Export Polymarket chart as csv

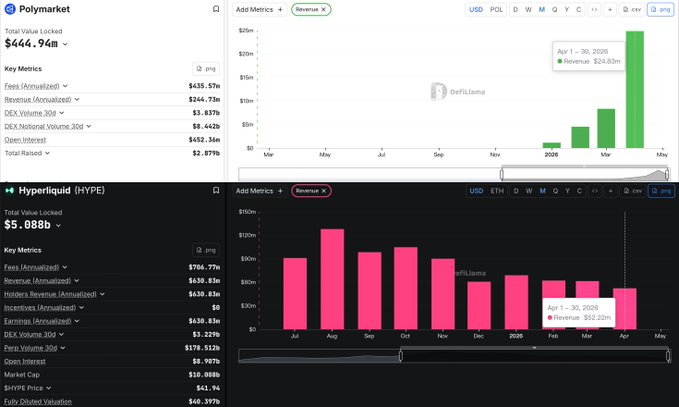click(631, 10)
